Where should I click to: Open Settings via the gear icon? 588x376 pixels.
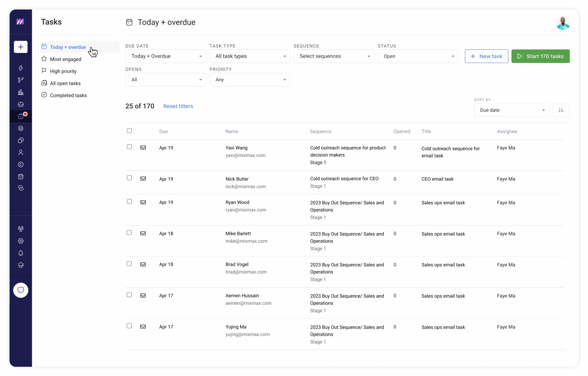point(20,241)
